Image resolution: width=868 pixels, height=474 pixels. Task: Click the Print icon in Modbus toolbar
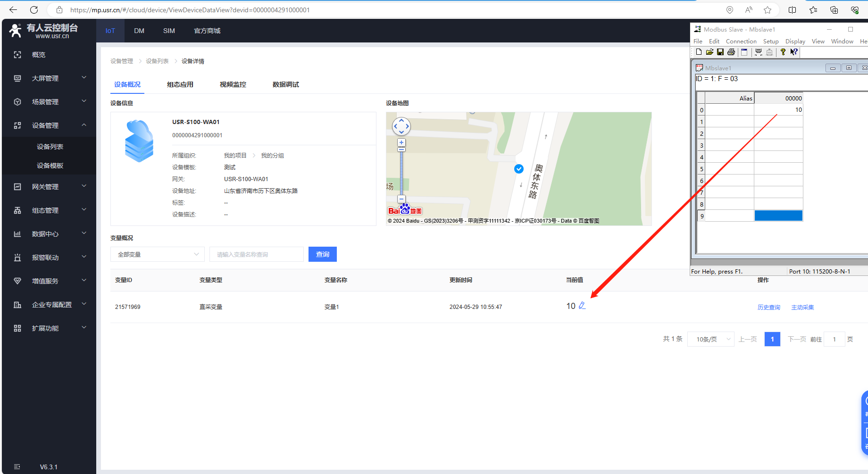731,52
